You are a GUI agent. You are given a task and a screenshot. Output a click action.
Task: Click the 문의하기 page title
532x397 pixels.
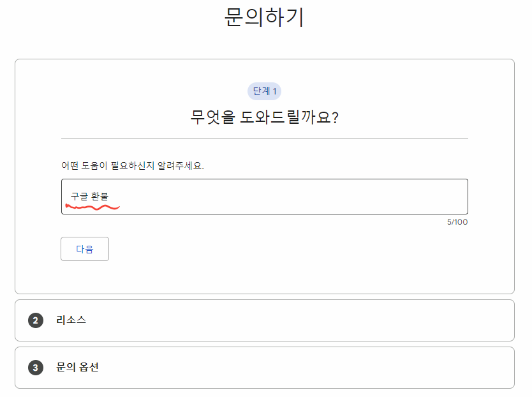tap(265, 18)
